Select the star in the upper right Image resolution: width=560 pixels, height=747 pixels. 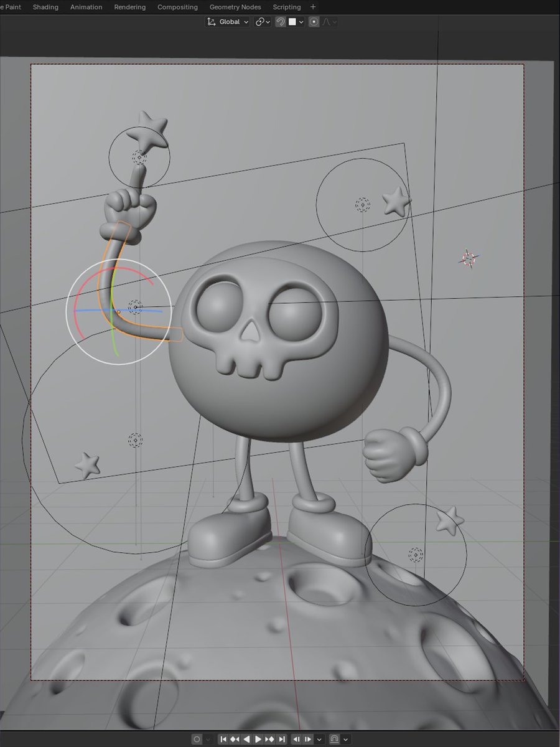(396, 202)
